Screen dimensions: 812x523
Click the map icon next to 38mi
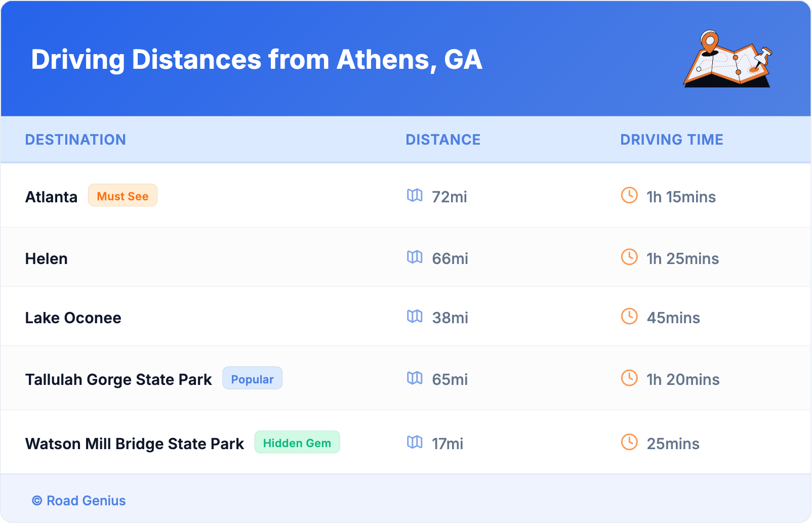pos(415,316)
